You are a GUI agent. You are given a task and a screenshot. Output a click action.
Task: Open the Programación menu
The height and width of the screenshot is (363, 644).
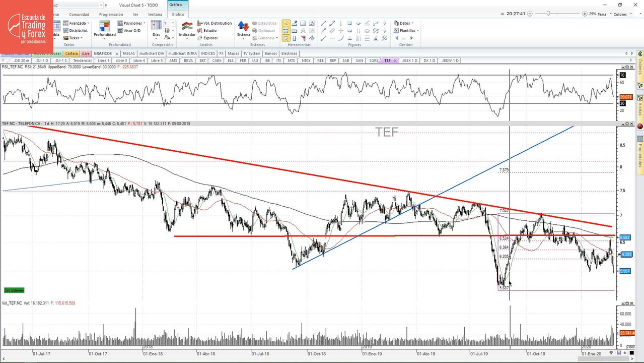point(111,14)
